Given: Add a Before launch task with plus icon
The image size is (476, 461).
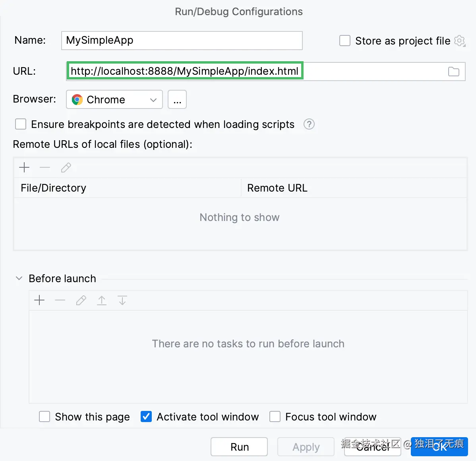Looking at the screenshot, I should [39, 300].
